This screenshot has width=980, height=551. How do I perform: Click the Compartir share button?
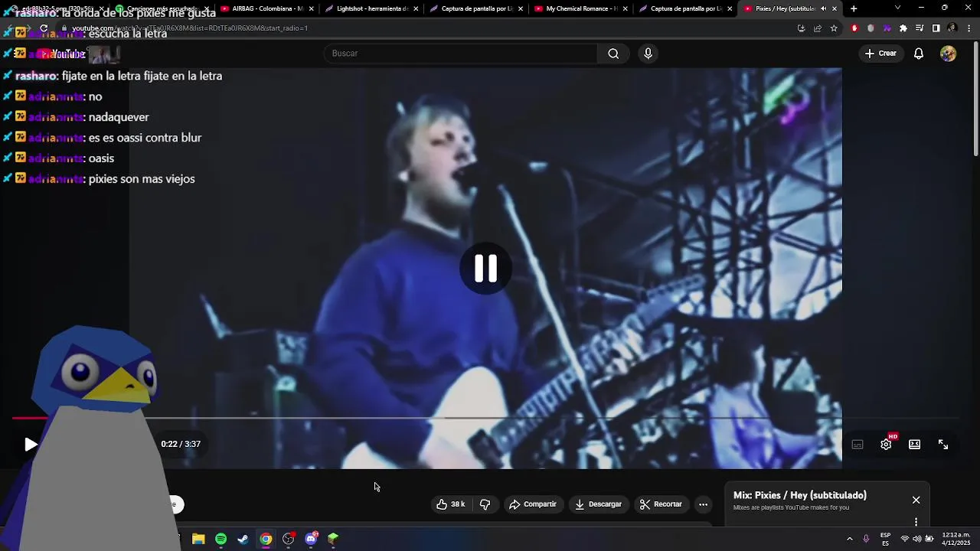[533, 504]
